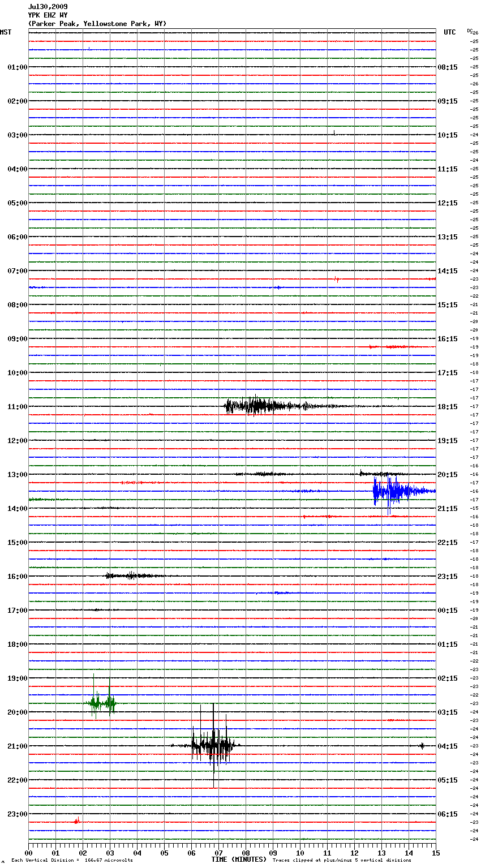Screen dimensions: 481x868
Task: Click the TIME (MINUTES) axis title
Action: pyautogui.click(x=239, y=860)
